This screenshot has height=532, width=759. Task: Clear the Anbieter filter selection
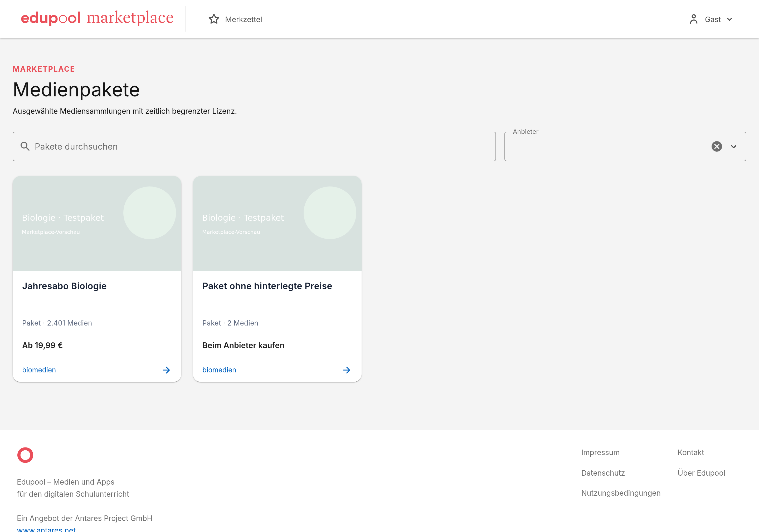pyautogui.click(x=717, y=146)
